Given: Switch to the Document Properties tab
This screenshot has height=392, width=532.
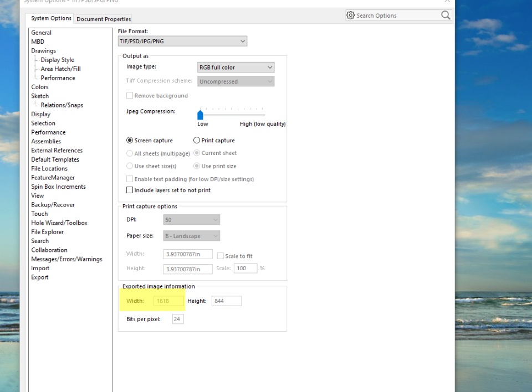Looking at the screenshot, I should click(x=104, y=19).
